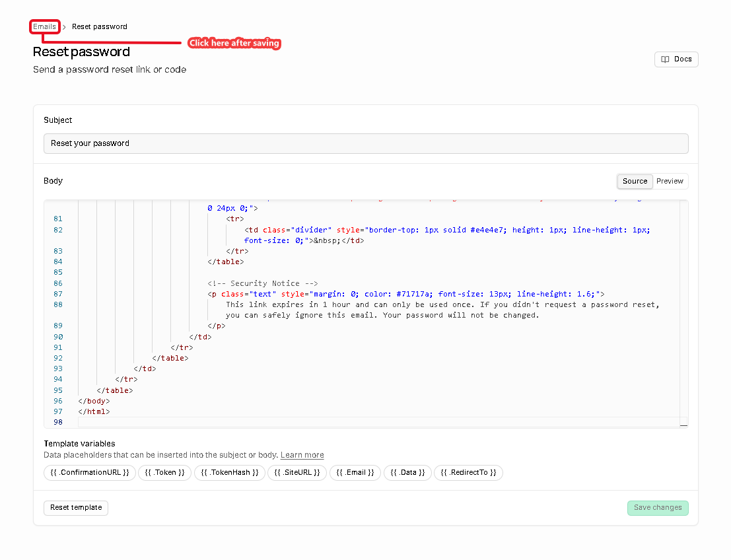Click the <tr> tag on line 81

[235, 219]
